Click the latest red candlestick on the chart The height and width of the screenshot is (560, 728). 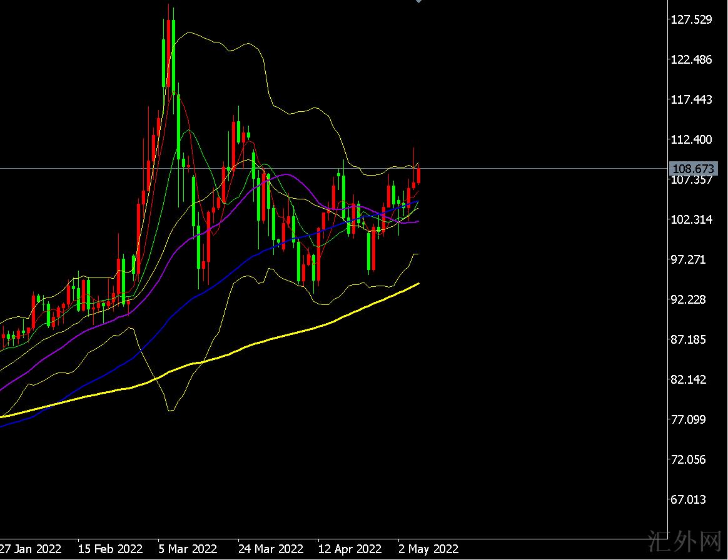pyautogui.click(x=418, y=176)
